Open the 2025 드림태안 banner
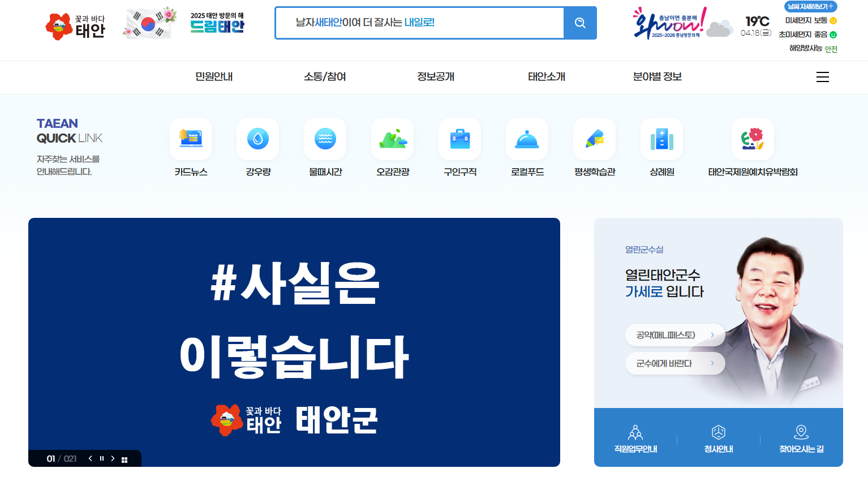Screen dimensions: 868x481 click(217, 23)
